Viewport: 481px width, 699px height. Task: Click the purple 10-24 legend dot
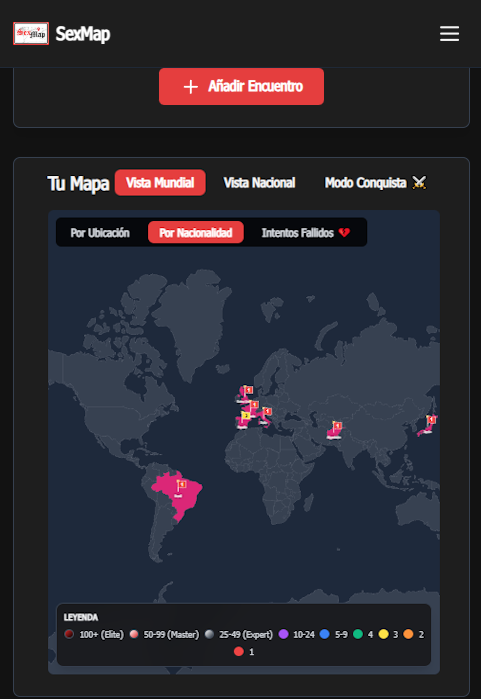(x=283, y=634)
